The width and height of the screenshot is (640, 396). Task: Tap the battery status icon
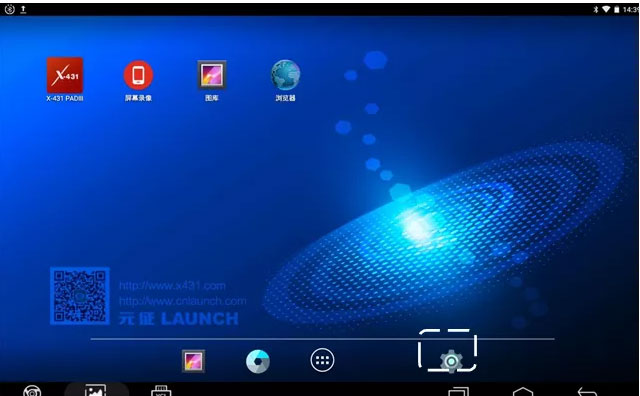616,9
